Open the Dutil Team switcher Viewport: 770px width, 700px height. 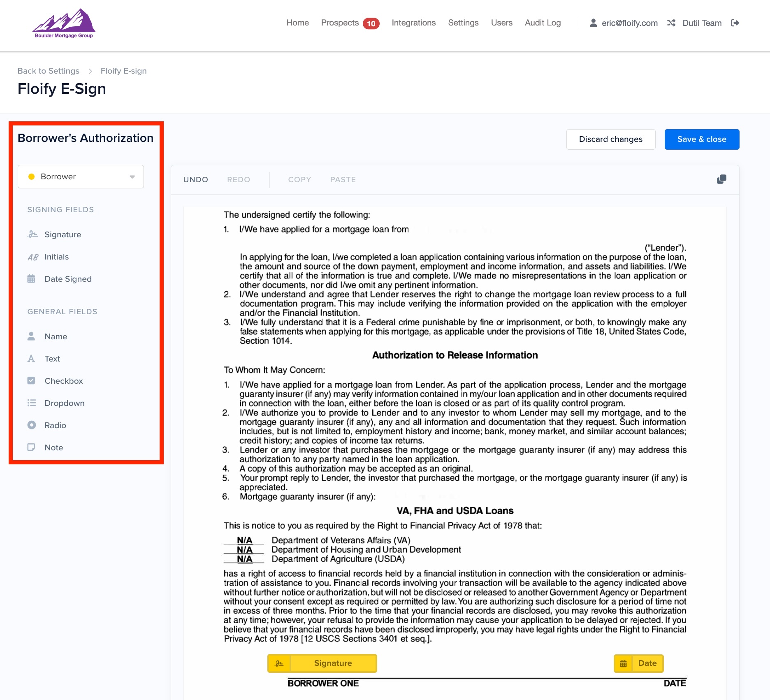(x=702, y=23)
